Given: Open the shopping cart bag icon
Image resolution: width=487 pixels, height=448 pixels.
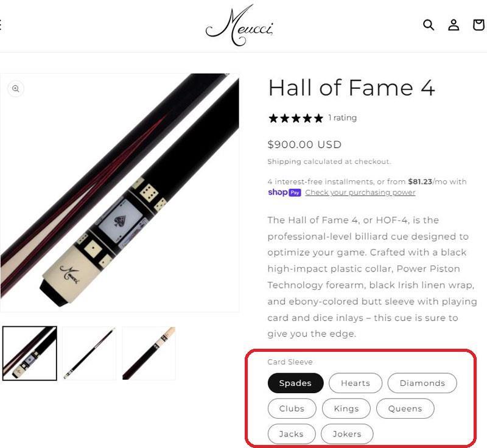Looking at the screenshot, I should [478, 25].
